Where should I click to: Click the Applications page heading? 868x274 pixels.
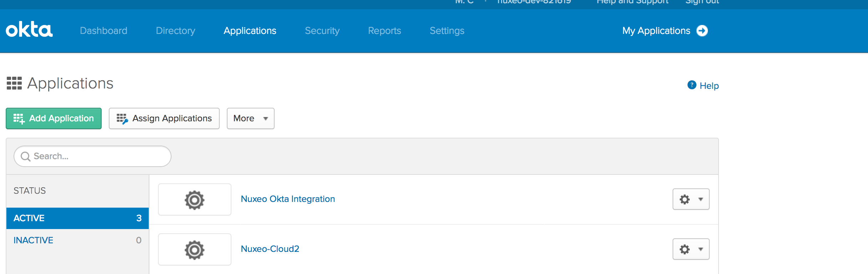coord(70,83)
